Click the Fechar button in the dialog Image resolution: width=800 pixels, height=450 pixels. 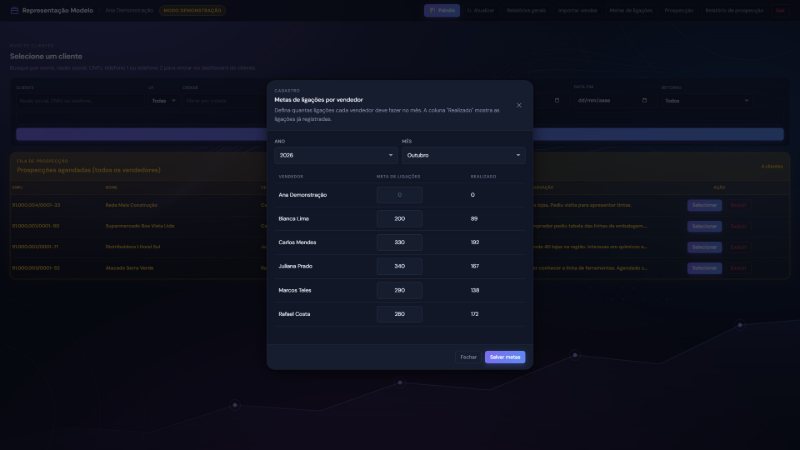click(x=468, y=357)
